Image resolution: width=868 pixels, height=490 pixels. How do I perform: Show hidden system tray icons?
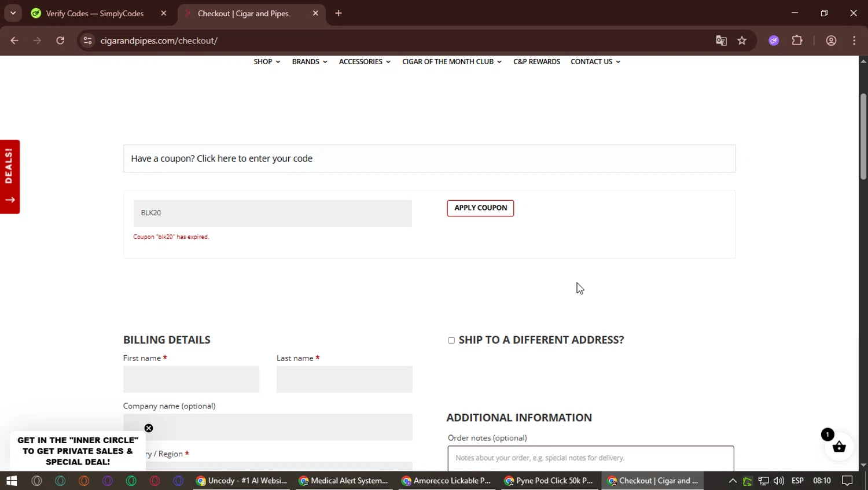[x=733, y=481]
